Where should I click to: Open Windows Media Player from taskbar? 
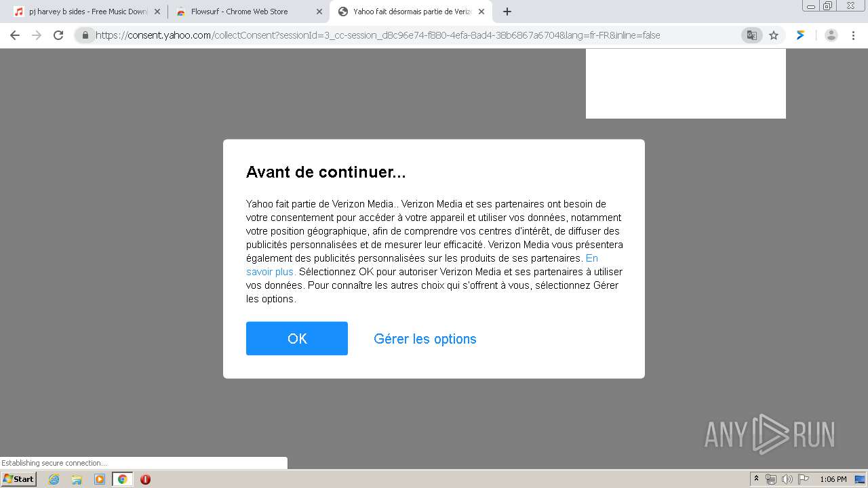click(x=100, y=479)
